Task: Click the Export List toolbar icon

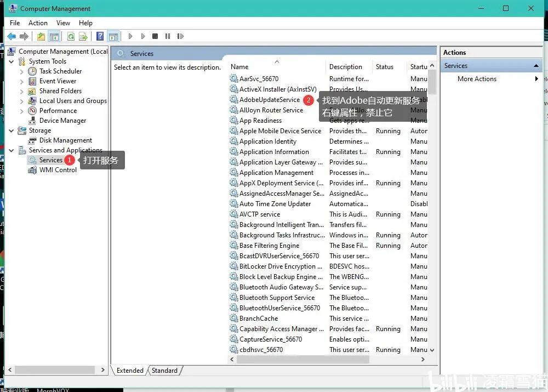Action: point(83,36)
